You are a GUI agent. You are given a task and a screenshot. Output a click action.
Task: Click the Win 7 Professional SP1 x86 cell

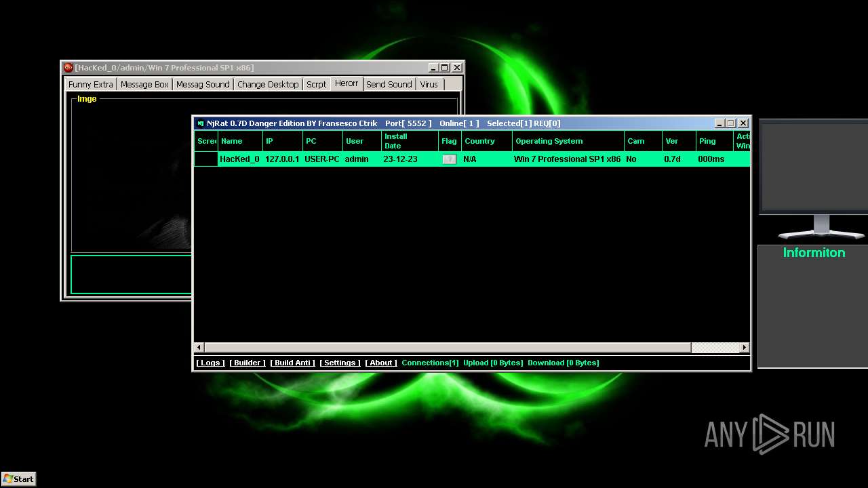tap(567, 159)
